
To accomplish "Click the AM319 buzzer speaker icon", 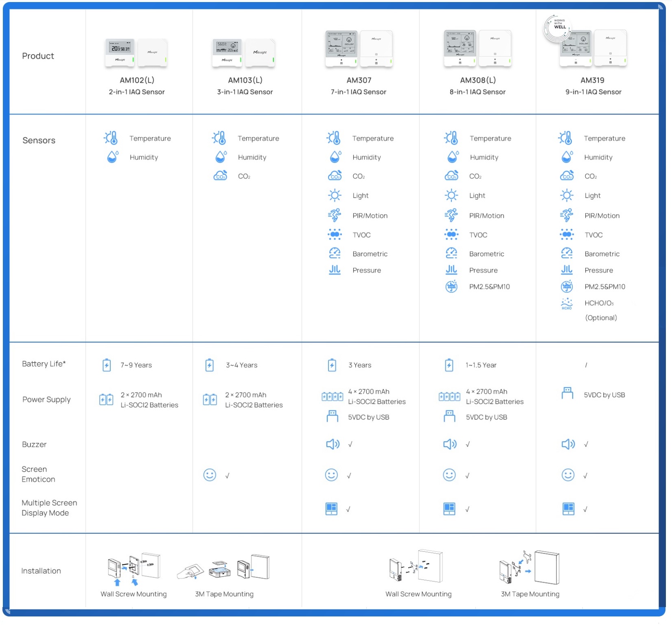I will (x=568, y=444).
